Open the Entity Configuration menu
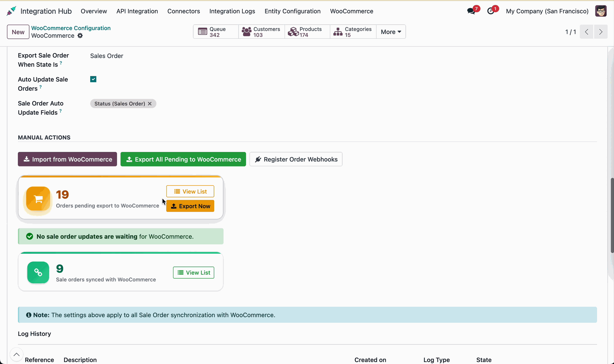Image resolution: width=614 pixels, height=364 pixels. (293, 11)
